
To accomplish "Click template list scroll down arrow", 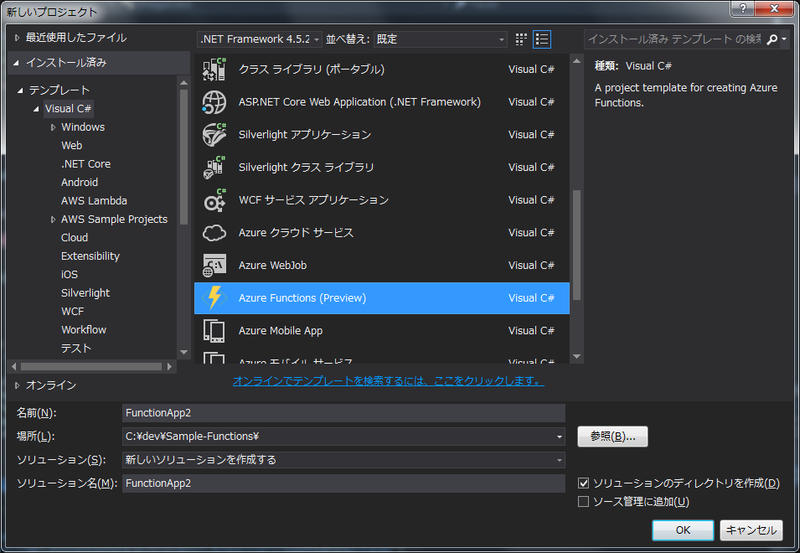I will [577, 357].
